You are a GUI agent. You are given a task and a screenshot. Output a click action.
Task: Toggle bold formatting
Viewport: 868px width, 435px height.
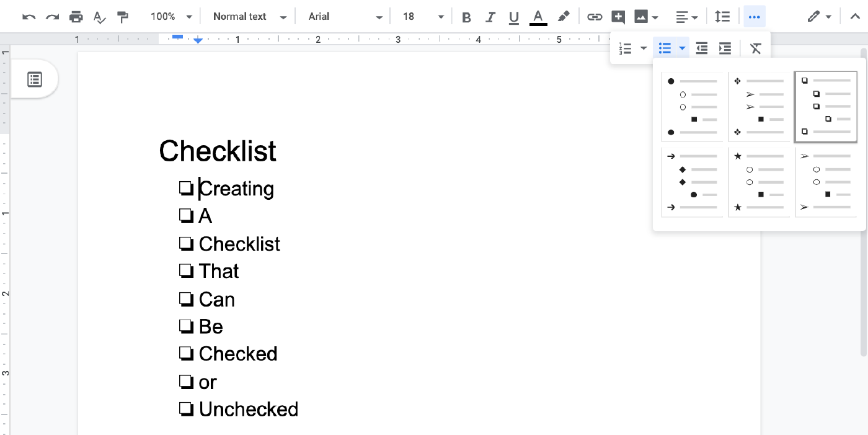pyautogui.click(x=466, y=17)
